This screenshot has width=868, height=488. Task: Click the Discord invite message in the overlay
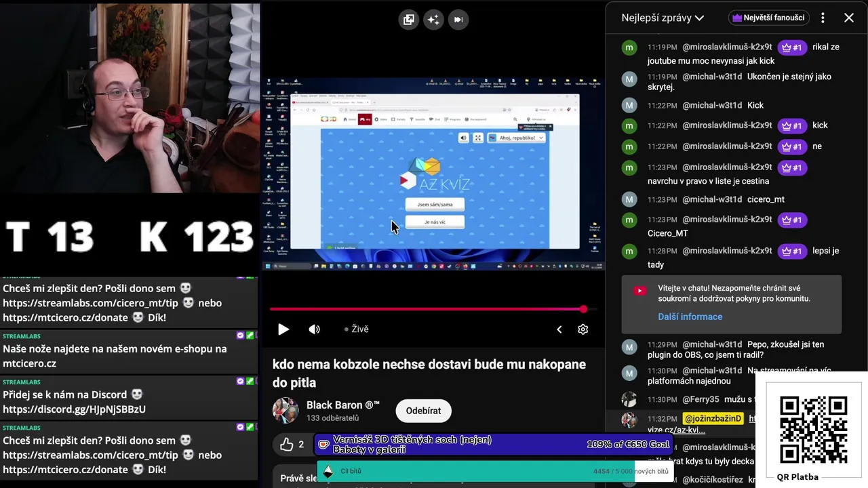click(x=129, y=399)
